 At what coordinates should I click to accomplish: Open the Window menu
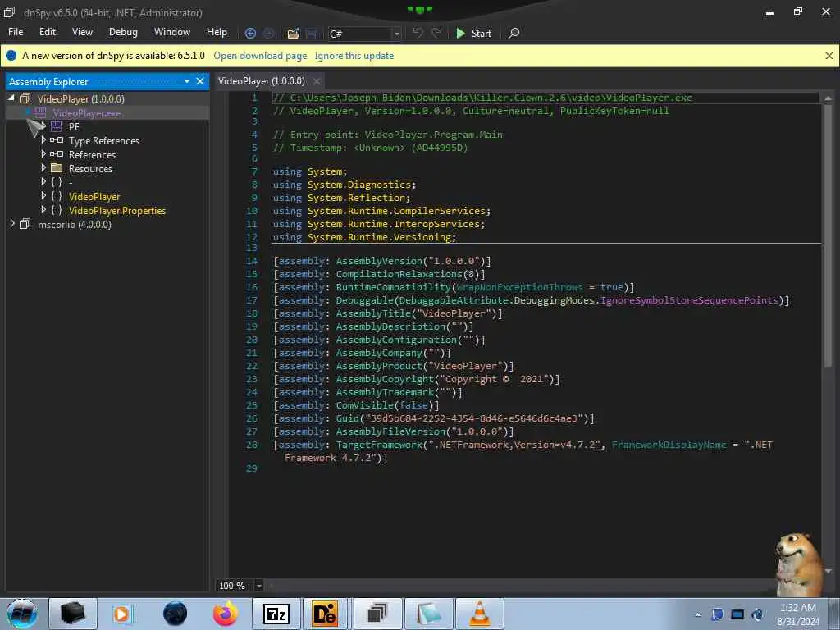tap(172, 32)
